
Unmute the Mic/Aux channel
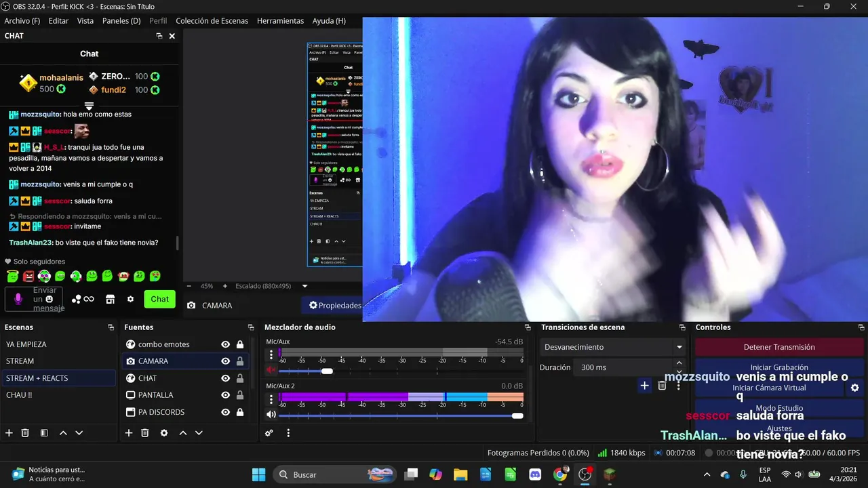[x=271, y=370]
